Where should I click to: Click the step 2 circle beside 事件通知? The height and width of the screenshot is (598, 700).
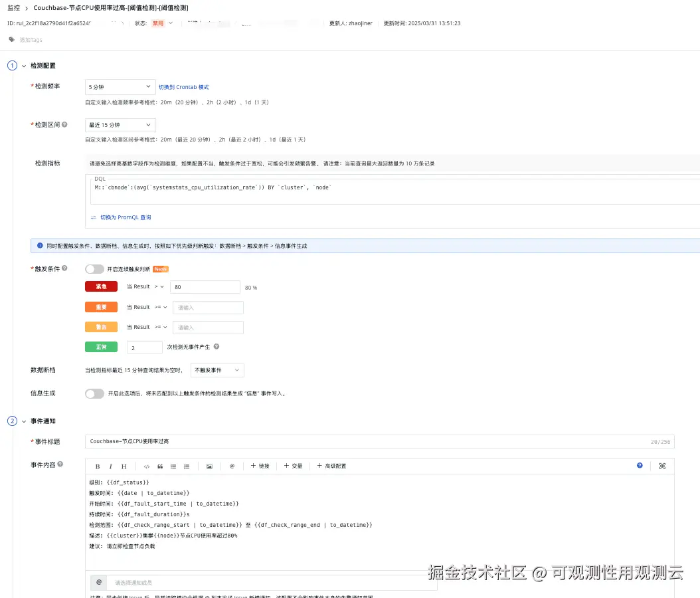coord(12,421)
